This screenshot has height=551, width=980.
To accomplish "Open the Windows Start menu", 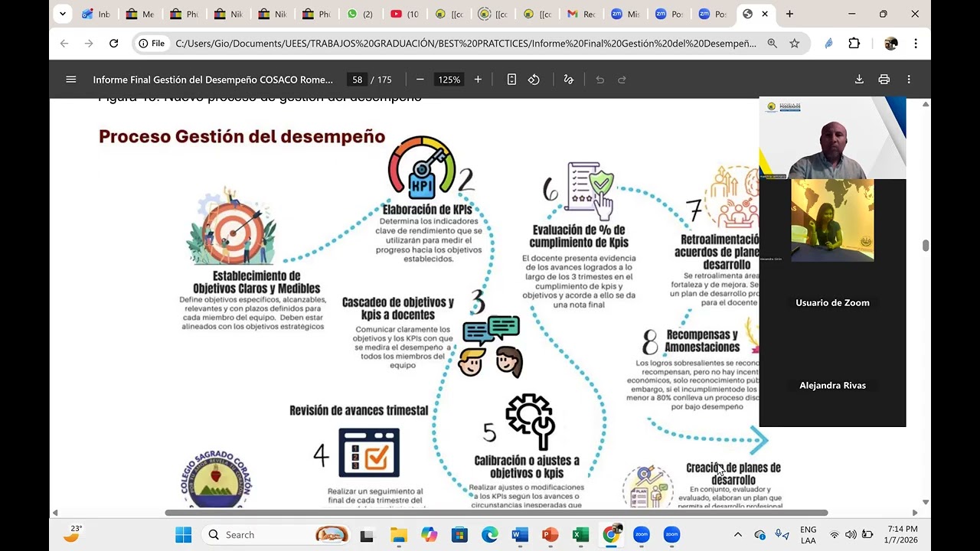I will pyautogui.click(x=184, y=535).
